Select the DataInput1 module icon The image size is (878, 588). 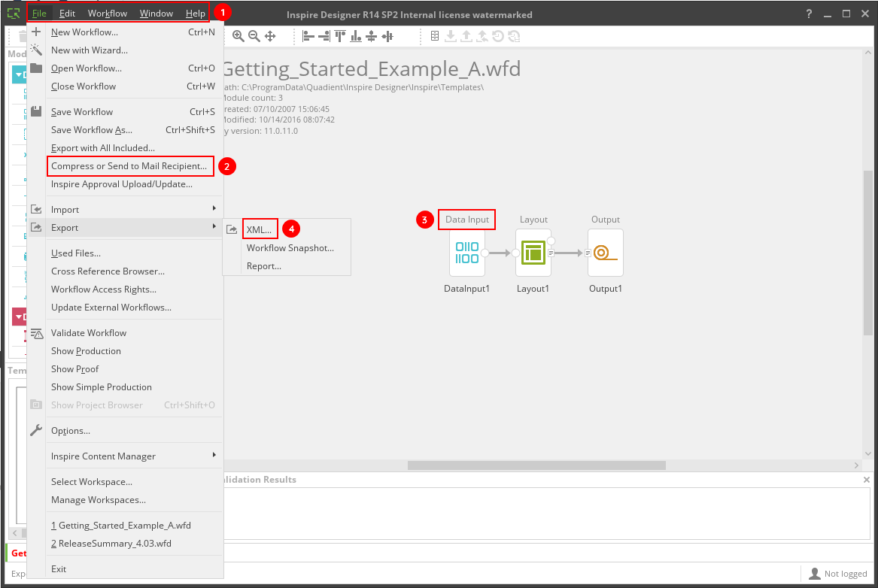(x=467, y=253)
